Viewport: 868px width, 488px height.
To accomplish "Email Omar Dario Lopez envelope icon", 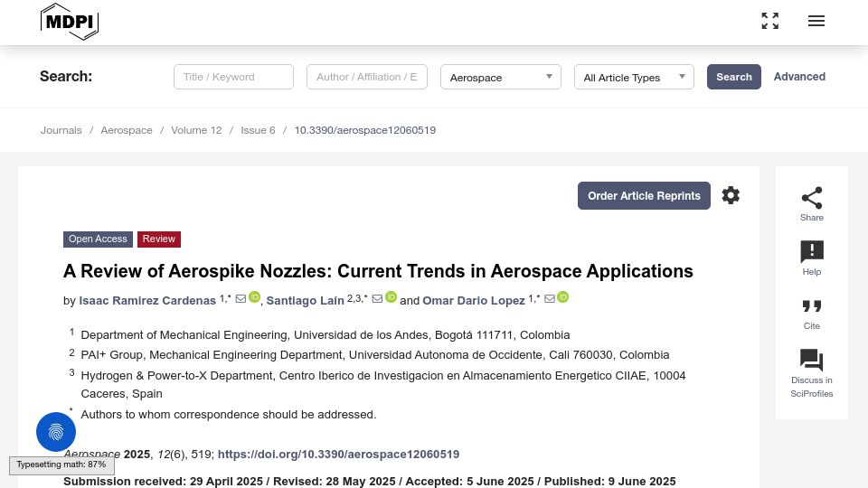I will pyautogui.click(x=550, y=299).
